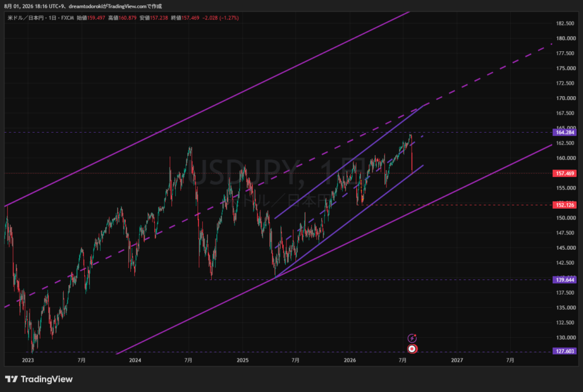This screenshot has width=583, height=392.
Task: Click the 132.500 price axis tick
Action: tap(565, 323)
